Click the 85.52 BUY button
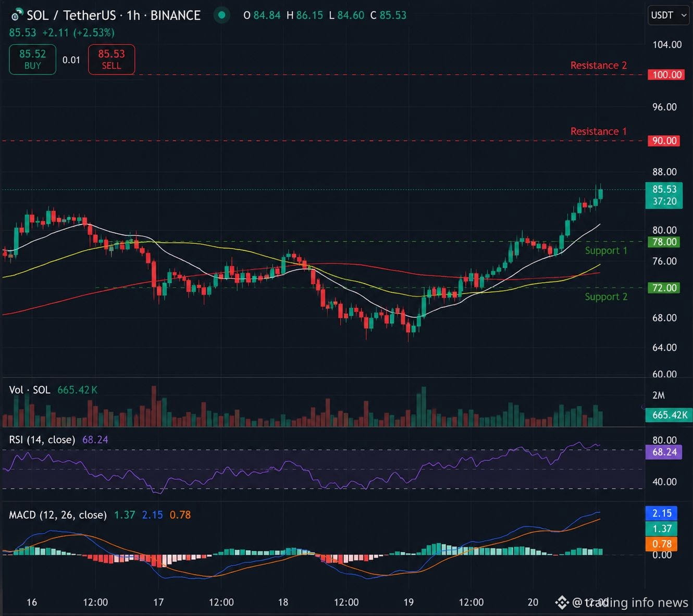Viewport: 693px width, 616px height. pyautogui.click(x=32, y=59)
